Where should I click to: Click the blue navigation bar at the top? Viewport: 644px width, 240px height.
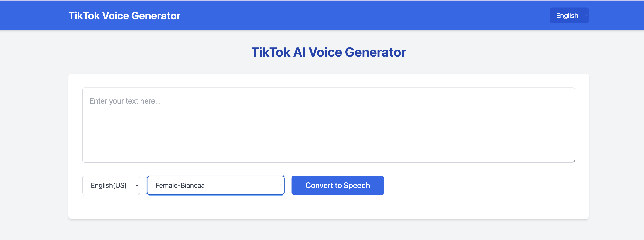(375, 15)
